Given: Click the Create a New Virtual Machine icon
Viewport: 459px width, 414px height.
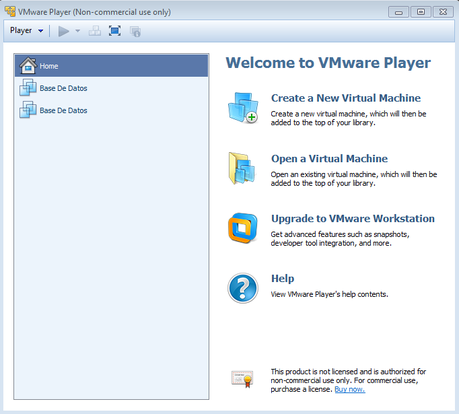Looking at the screenshot, I should point(243,108).
